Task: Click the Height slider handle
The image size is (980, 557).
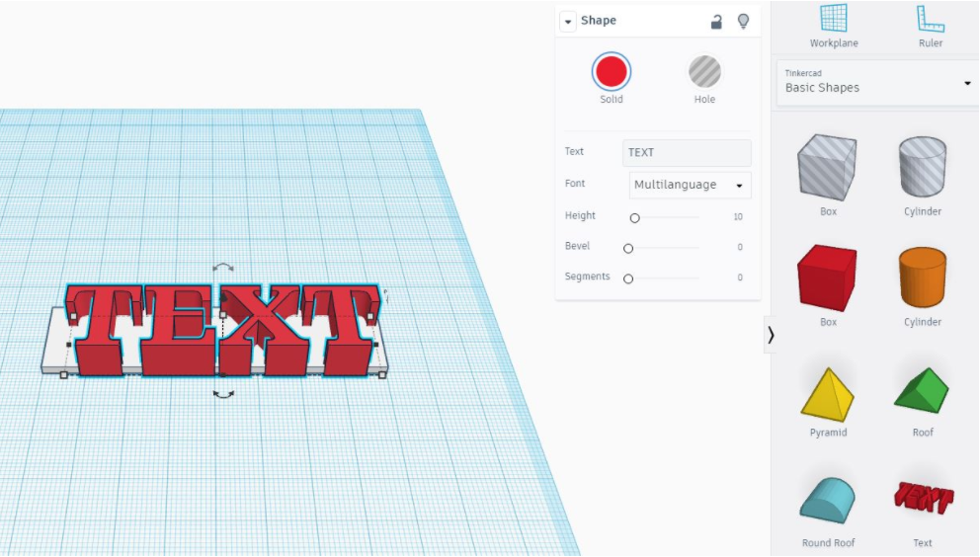Action: pos(634,217)
